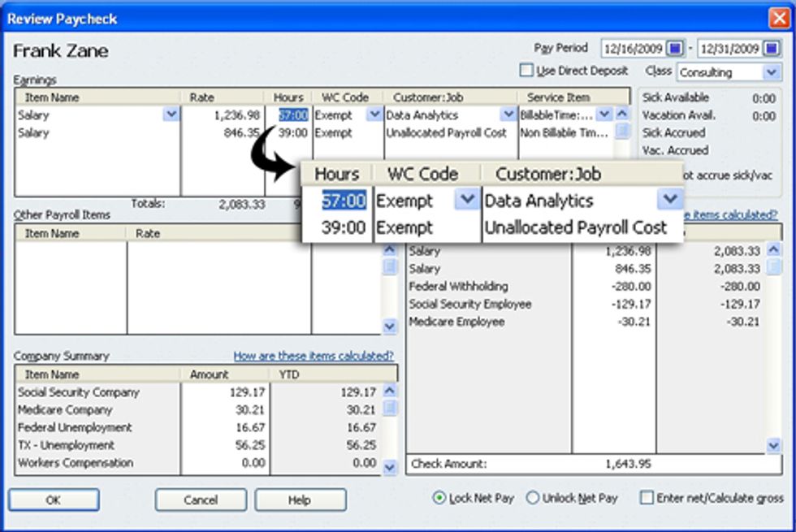Click the OK button

tap(53, 500)
